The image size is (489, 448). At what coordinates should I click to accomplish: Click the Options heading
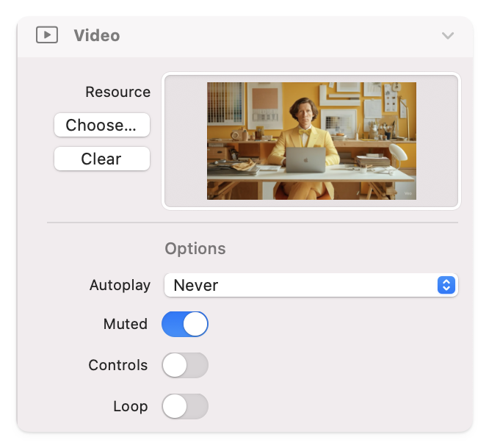[195, 248]
